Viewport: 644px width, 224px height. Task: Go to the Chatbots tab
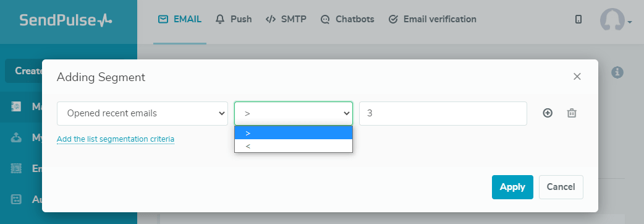[347, 19]
